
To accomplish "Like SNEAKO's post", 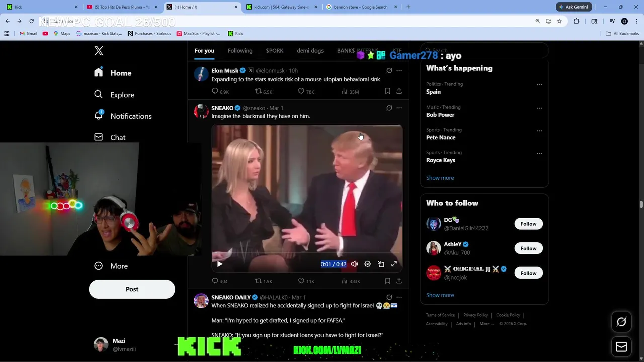I will pos(306,281).
